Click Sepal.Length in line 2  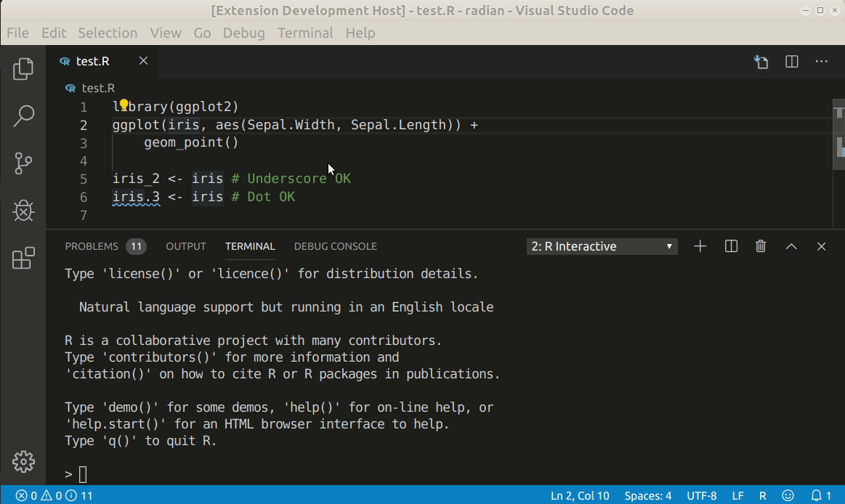(x=399, y=125)
